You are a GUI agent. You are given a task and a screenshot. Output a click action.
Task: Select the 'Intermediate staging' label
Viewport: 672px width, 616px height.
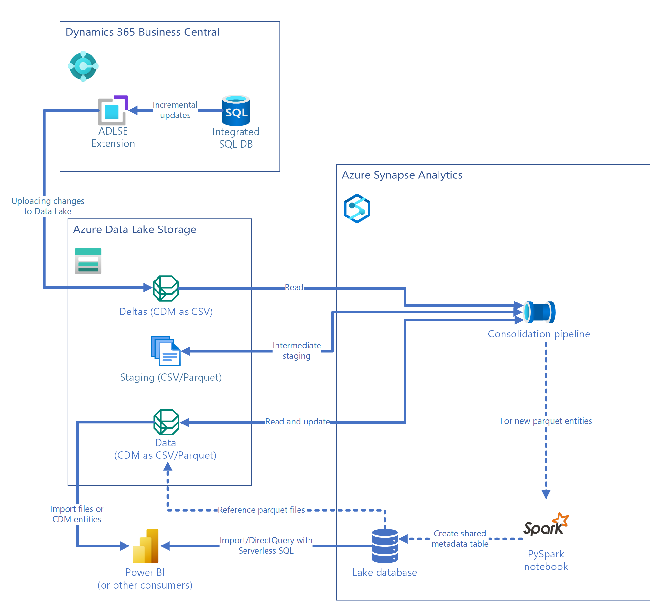297,350
